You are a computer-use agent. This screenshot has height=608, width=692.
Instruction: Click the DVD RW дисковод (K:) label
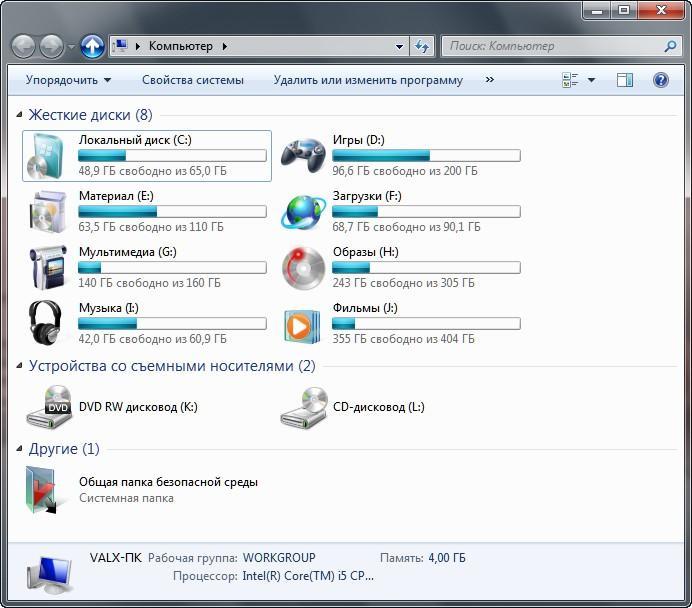(138, 407)
